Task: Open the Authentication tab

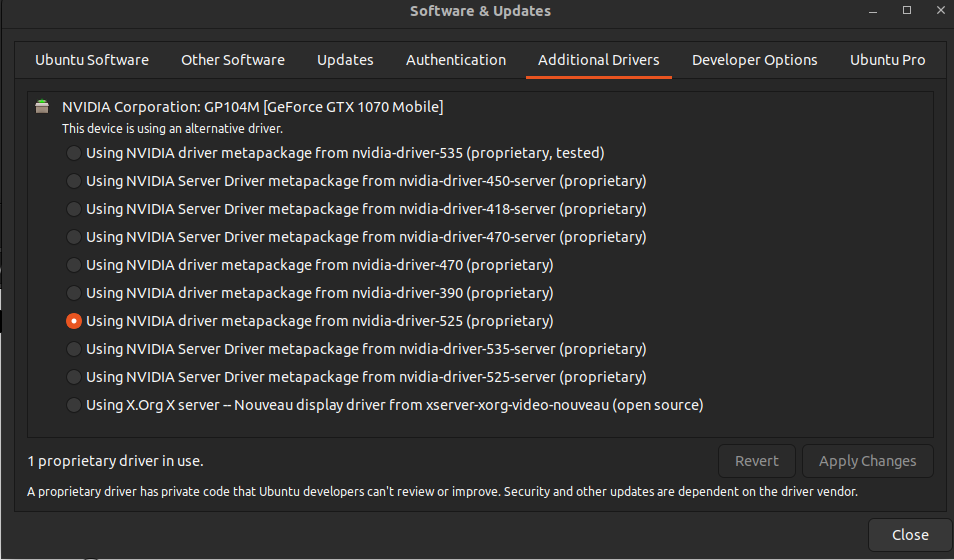Action: [456, 60]
